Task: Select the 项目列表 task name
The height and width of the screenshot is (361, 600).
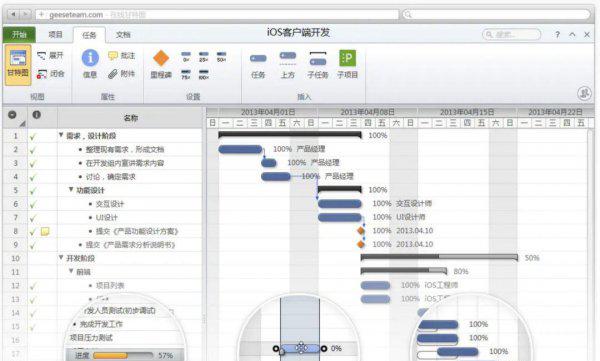Action: click(110, 286)
